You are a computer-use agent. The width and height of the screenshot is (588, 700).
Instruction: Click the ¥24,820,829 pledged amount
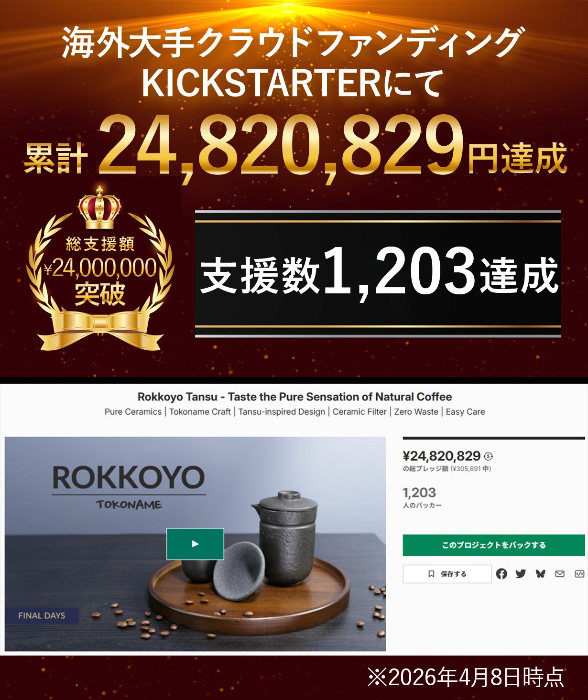442,456
